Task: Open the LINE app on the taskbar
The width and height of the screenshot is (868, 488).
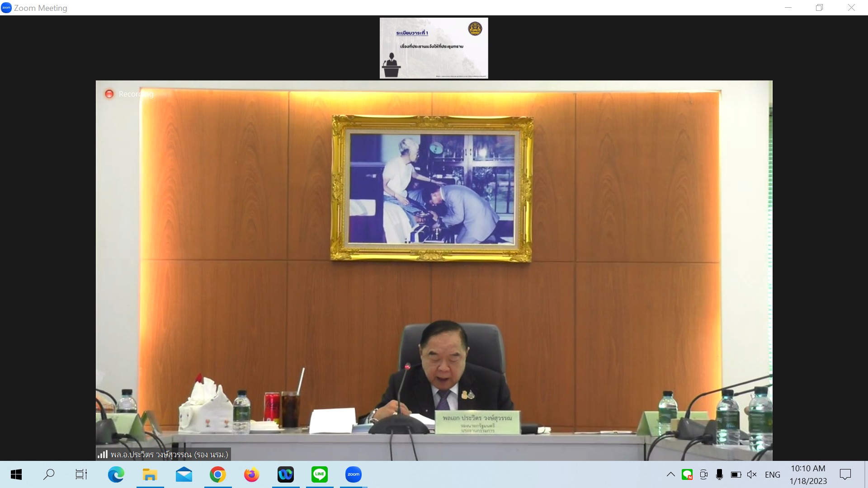Action: pos(319,474)
